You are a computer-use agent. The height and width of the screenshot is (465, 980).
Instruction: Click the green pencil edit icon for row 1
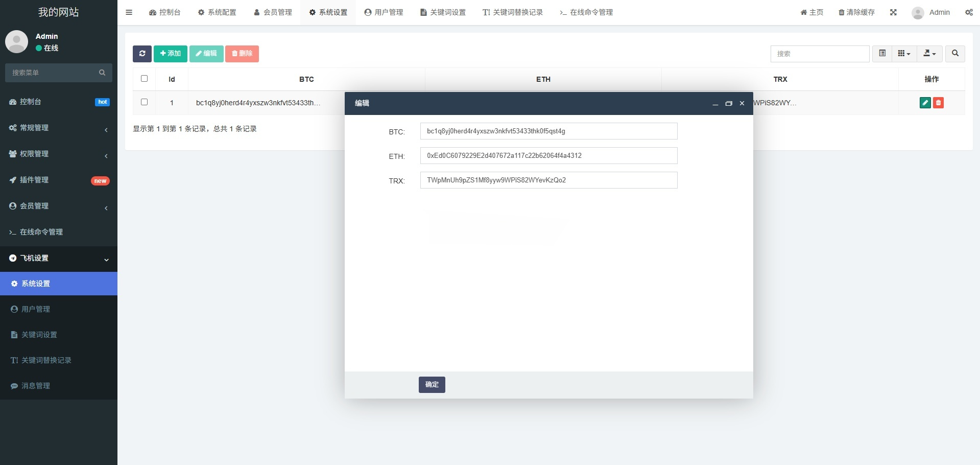925,102
